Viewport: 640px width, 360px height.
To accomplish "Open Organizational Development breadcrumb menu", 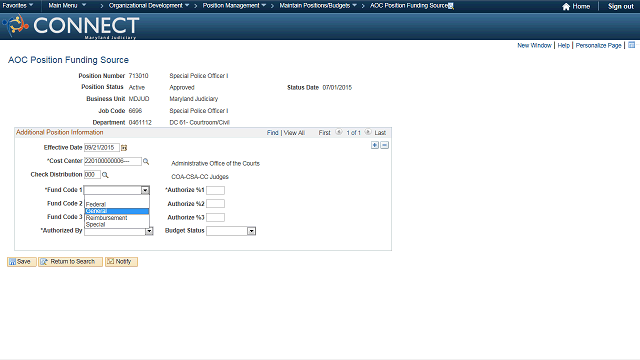I will coord(149,6).
